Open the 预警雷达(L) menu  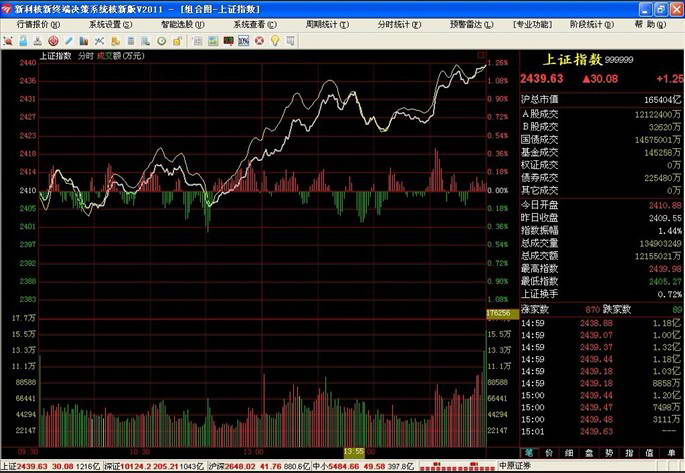coord(471,24)
